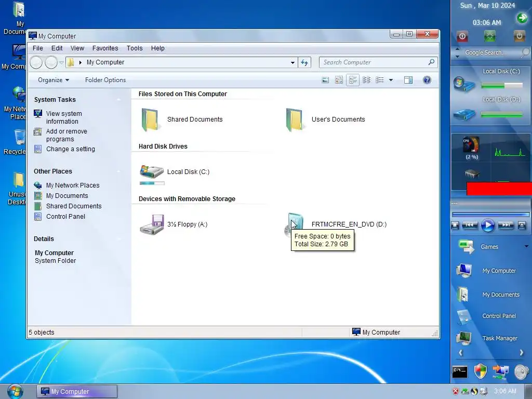This screenshot has height=399, width=532.
Task: Open the Edit menu
Action: (57, 48)
